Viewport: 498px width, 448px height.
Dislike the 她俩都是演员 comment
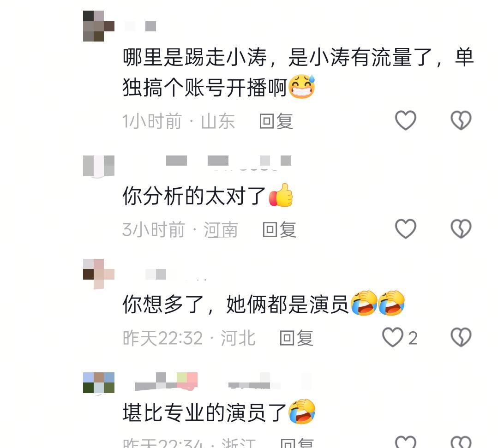click(x=461, y=337)
